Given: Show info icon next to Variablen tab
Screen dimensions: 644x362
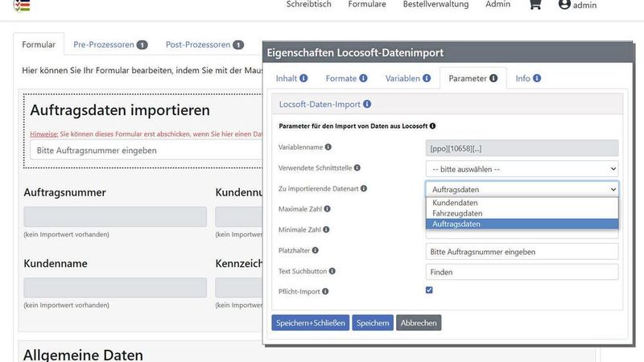Looking at the screenshot, I should [427, 78].
